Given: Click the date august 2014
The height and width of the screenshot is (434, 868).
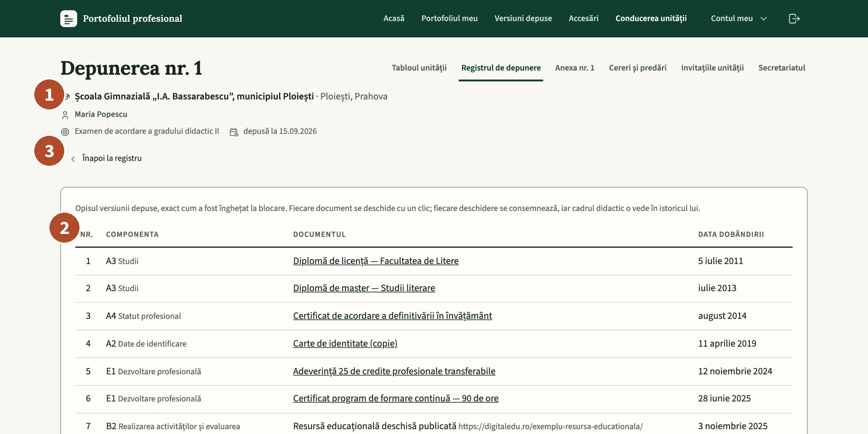Looking at the screenshot, I should [722, 316].
